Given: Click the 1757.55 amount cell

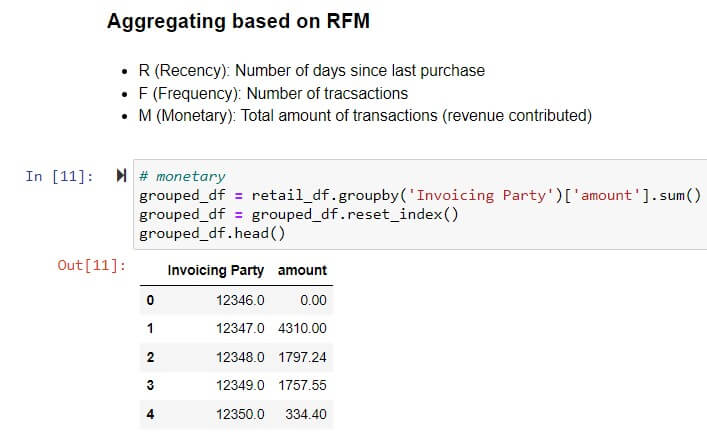Looking at the screenshot, I should tap(302, 386).
